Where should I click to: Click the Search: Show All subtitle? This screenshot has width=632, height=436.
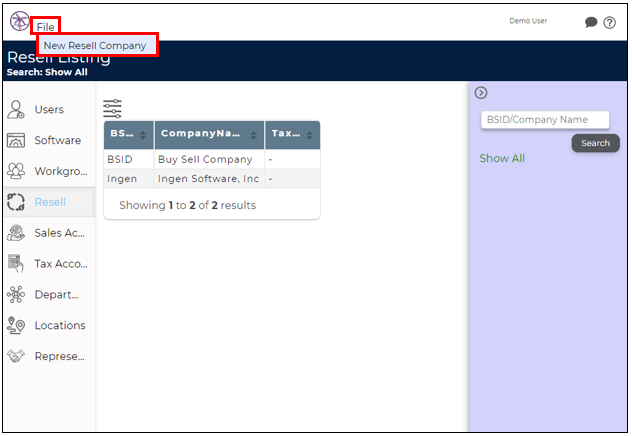point(47,72)
